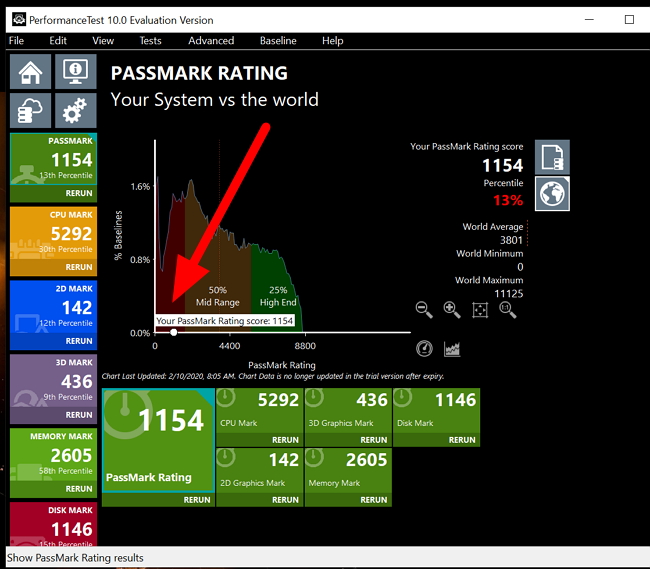Click the fit-to-view chart icon

(x=480, y=310)
